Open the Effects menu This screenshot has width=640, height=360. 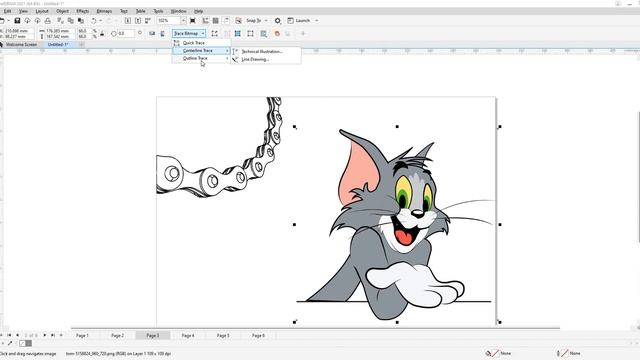pos(82,11)
